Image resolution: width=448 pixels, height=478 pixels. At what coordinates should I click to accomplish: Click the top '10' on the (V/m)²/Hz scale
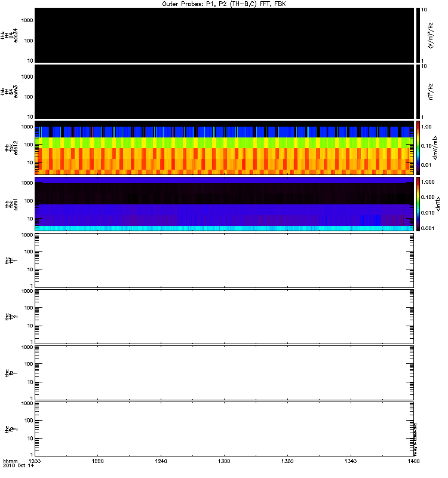[424, 10]
